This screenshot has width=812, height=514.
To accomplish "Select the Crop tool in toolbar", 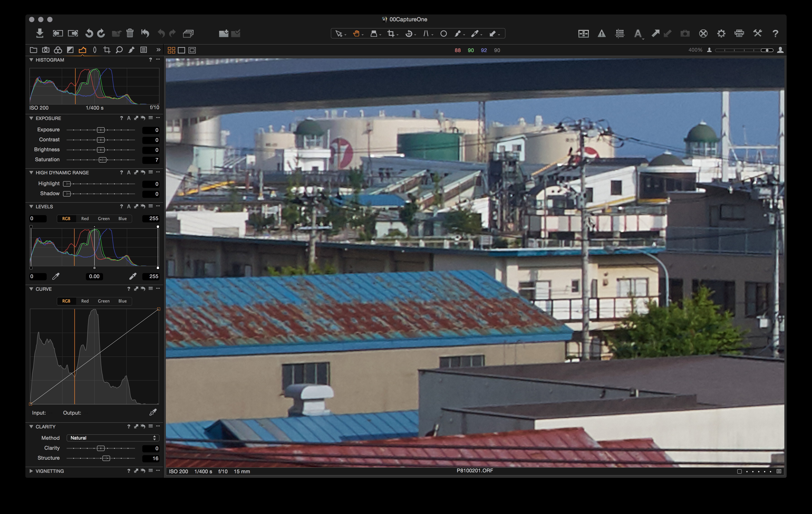I will [x=391, y=33].
